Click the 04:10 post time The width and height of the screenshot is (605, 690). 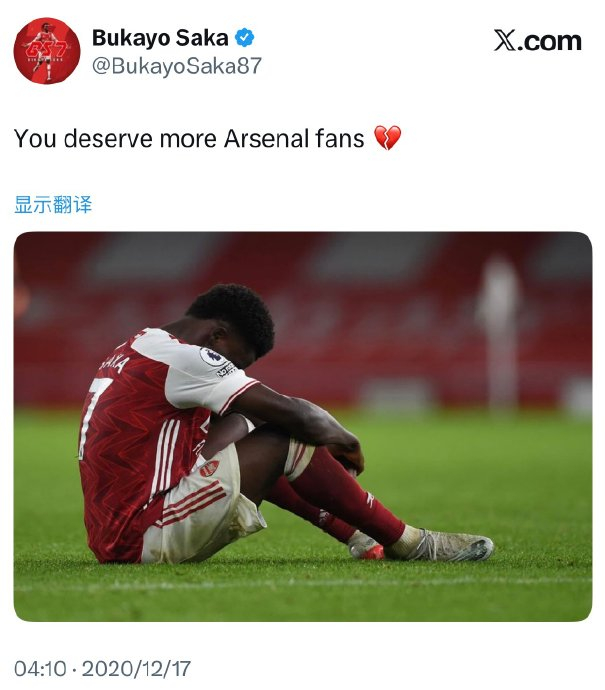38,667
